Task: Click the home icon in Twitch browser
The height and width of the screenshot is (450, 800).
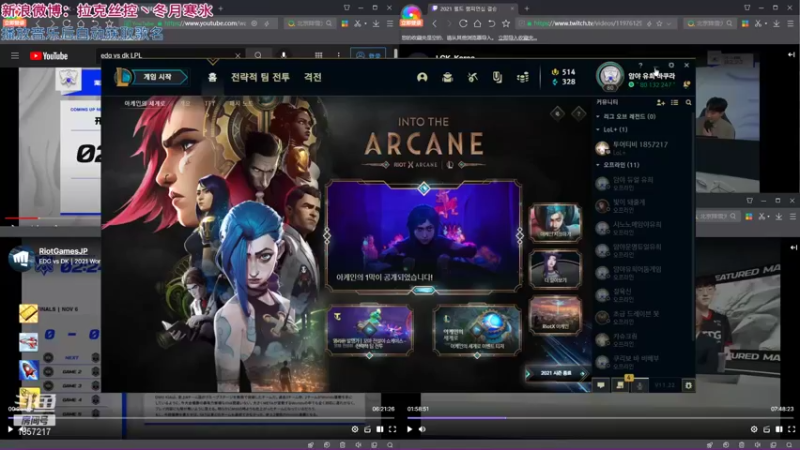Action: [477, 23]
